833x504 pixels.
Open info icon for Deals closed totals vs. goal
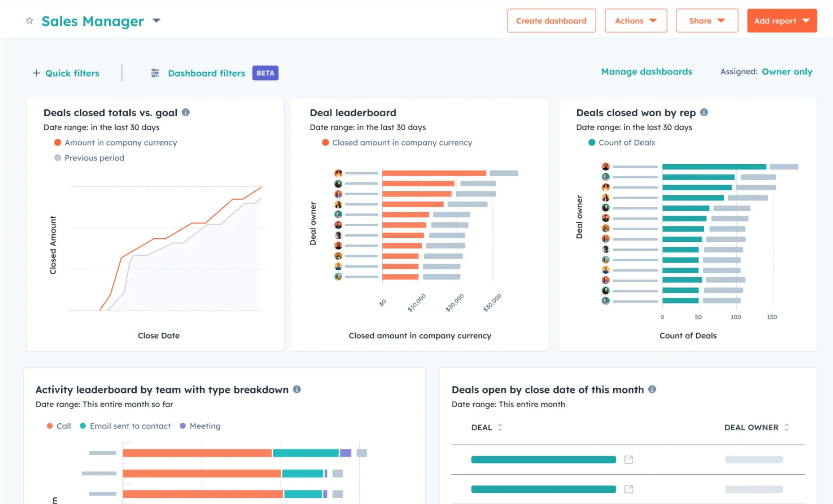point(186,112)
